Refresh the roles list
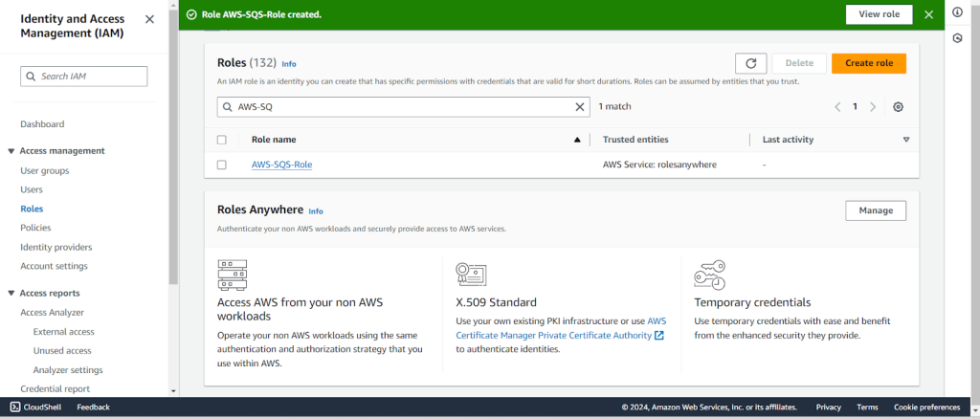 coord(751,63)
